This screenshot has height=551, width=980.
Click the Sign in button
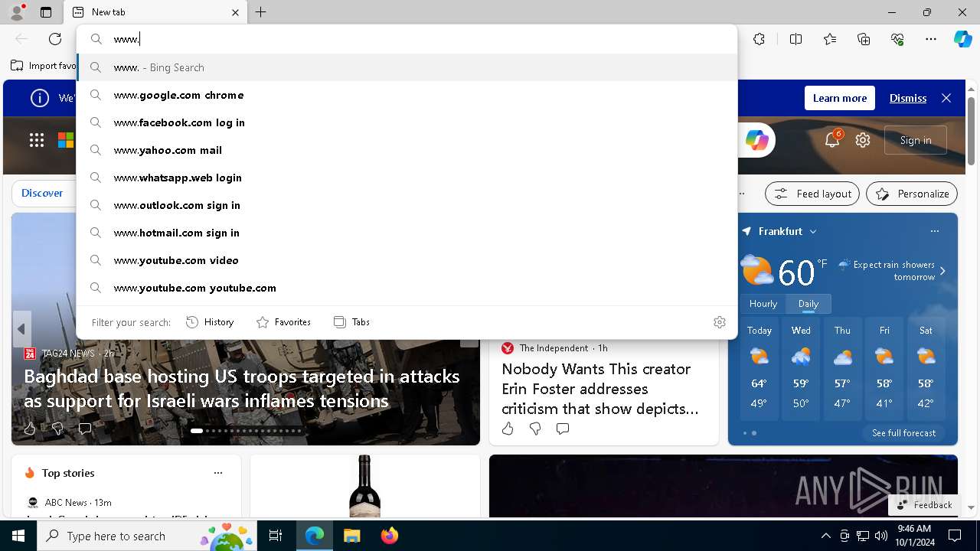click(x=916, y=140)
